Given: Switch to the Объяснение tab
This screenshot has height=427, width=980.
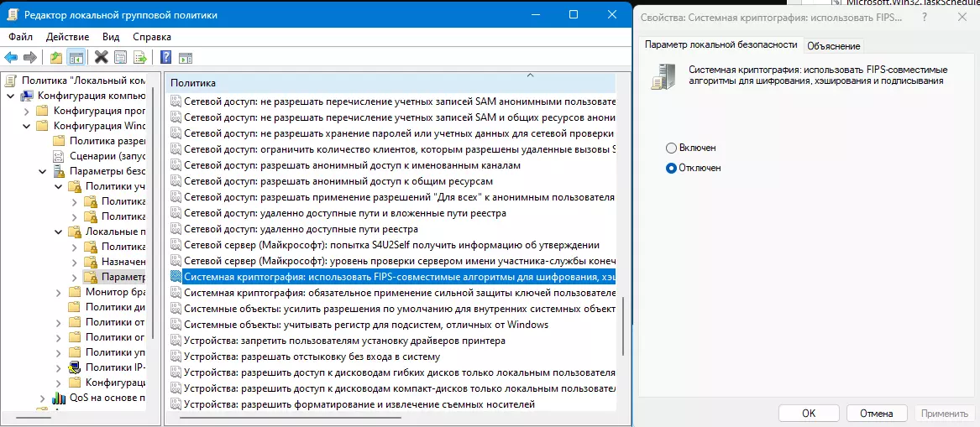Looking at the screenshot, I should point(833,45).
